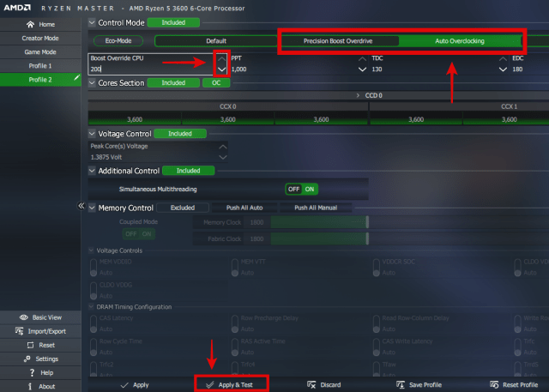549x392 pixels.
Task: Click Apply & Test button
Action: (x=231, y=385)
